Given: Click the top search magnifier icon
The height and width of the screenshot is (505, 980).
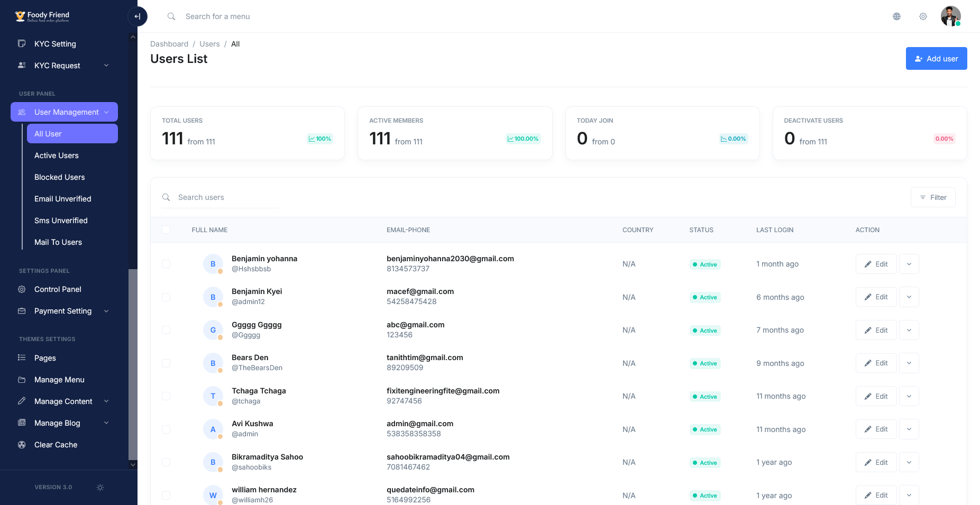Looking at the screenshot, I should click(171, 16).
